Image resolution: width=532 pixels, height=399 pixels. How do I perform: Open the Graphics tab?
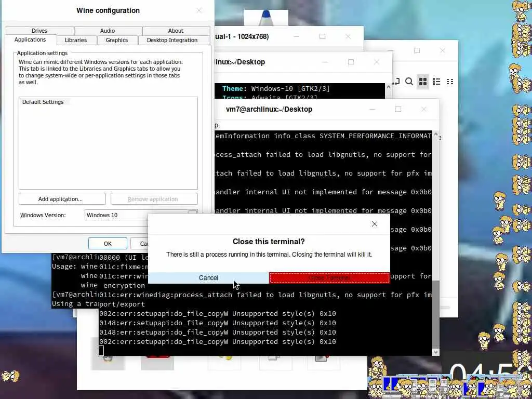pyautogui.click(x=117, y=40)
